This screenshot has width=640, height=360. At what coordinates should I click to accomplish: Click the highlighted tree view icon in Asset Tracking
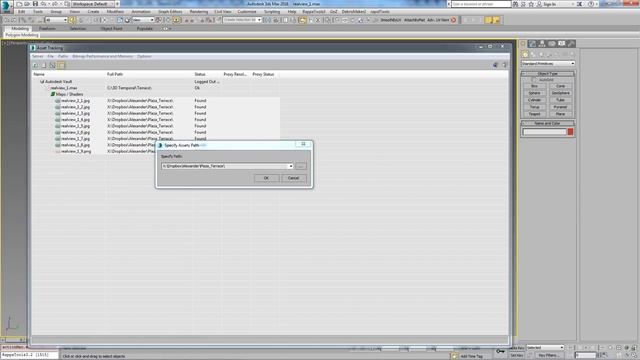pos(61,65)
